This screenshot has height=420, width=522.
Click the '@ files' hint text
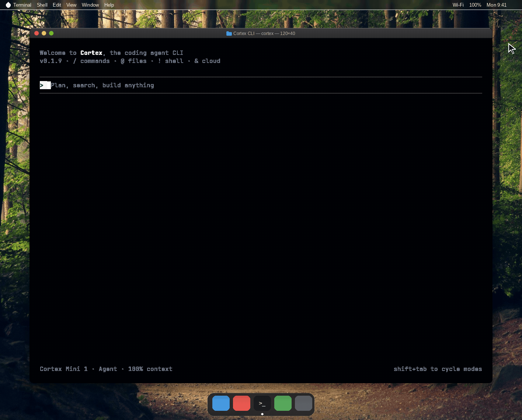[134, 61]
